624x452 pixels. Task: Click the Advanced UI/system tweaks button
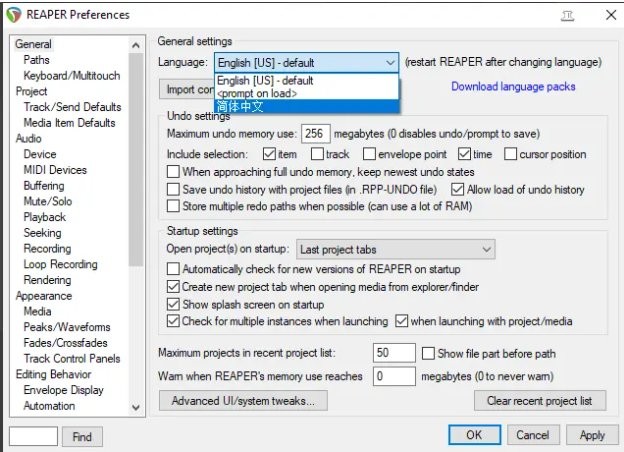pyautogui.click(x=242, y=401)
